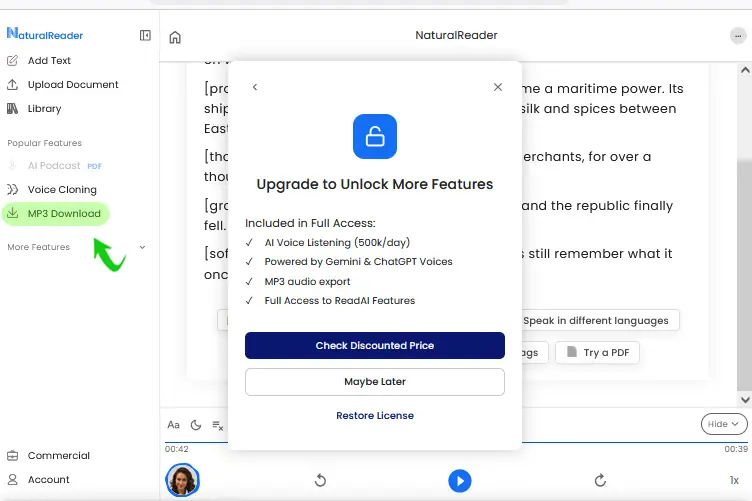Click the rewind button
Image resolution: width=752 pixels, height=501 pixels.
(320, 480)
